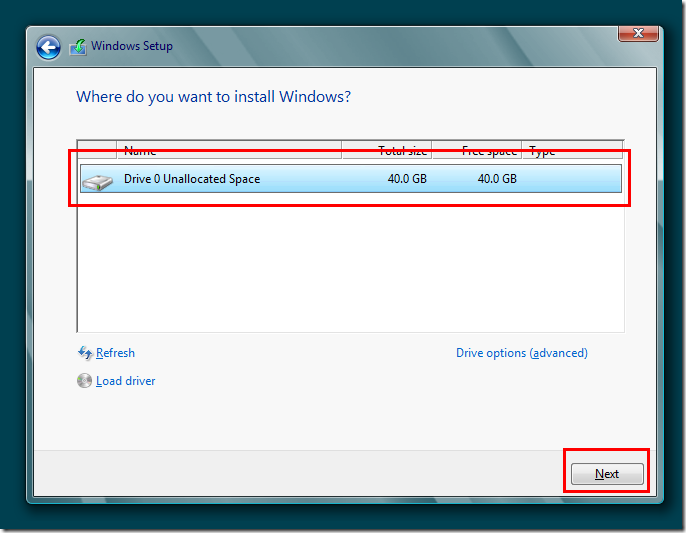The width and height of the screenshot is (686, 533).
Task: Sort by the Free space column header
Action: pos(477,150)
